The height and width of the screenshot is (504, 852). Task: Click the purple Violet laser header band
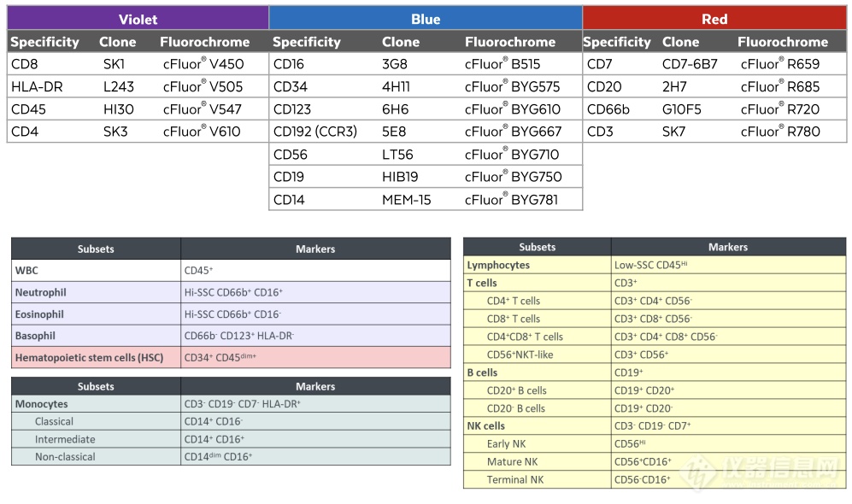point(138,18)
